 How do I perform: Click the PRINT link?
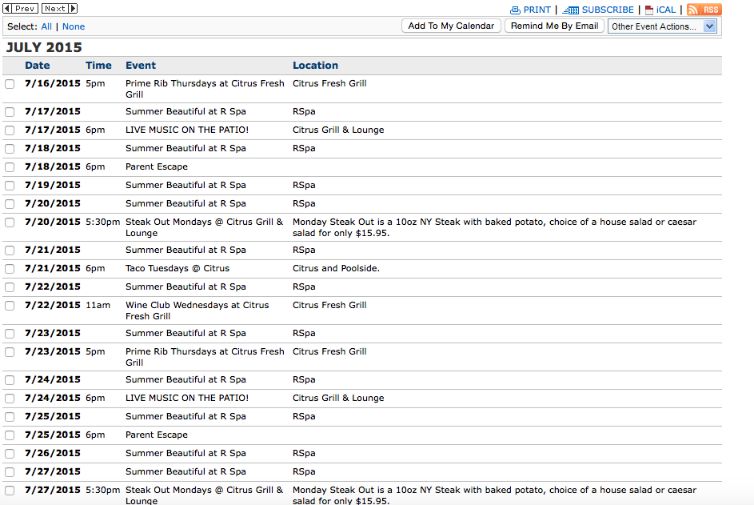coord(537,10)
